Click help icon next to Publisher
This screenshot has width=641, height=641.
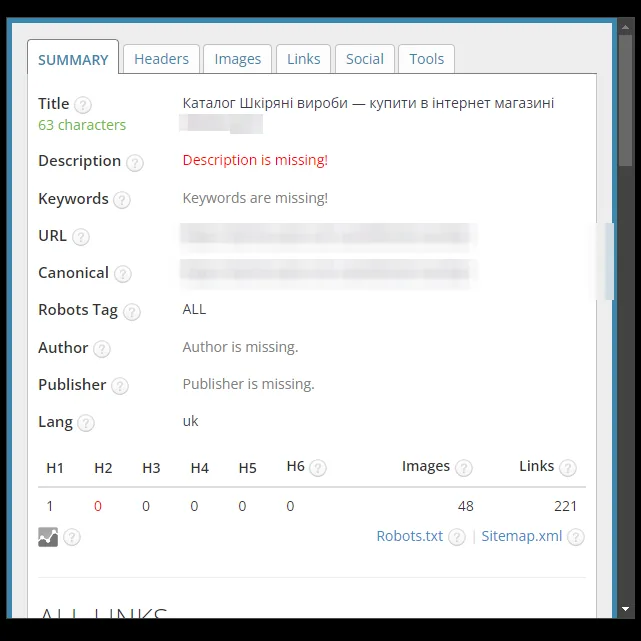coord(120,386)
